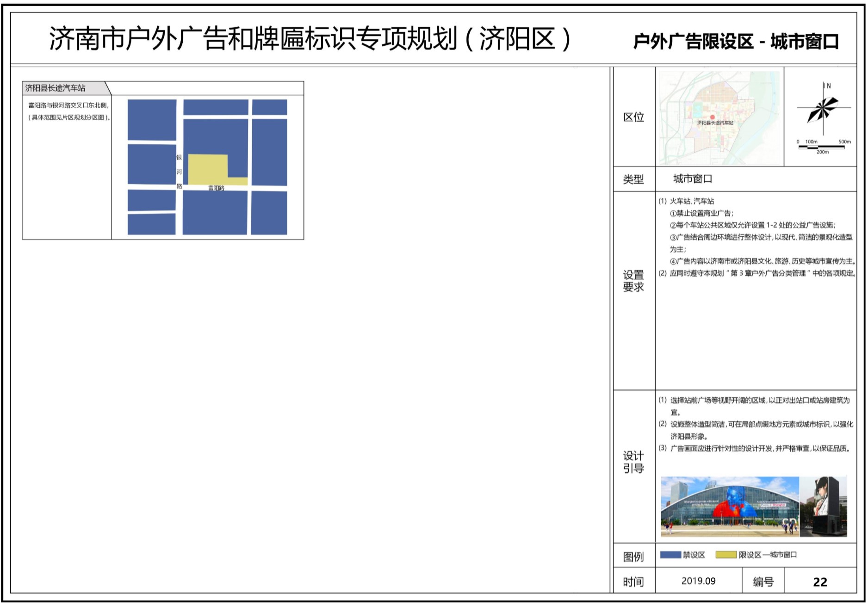The image size is (868, 604).
Task: Open the locator map thumbnail
Action: (719, 117)
